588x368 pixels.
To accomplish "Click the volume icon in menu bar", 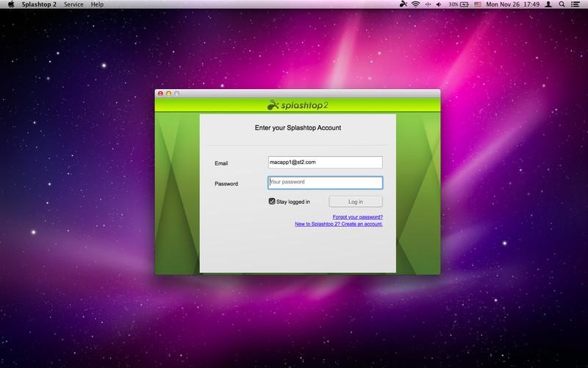I will pos(439,4).
